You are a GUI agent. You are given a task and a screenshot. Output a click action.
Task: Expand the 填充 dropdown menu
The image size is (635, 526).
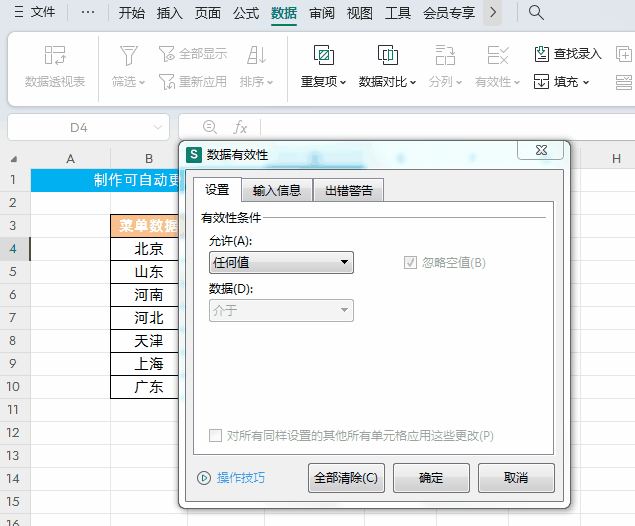(x=586, y=83)
